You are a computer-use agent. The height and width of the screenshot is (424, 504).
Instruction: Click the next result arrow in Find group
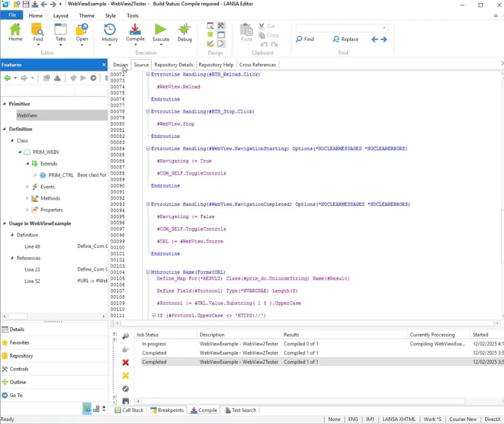click(383, 39)
